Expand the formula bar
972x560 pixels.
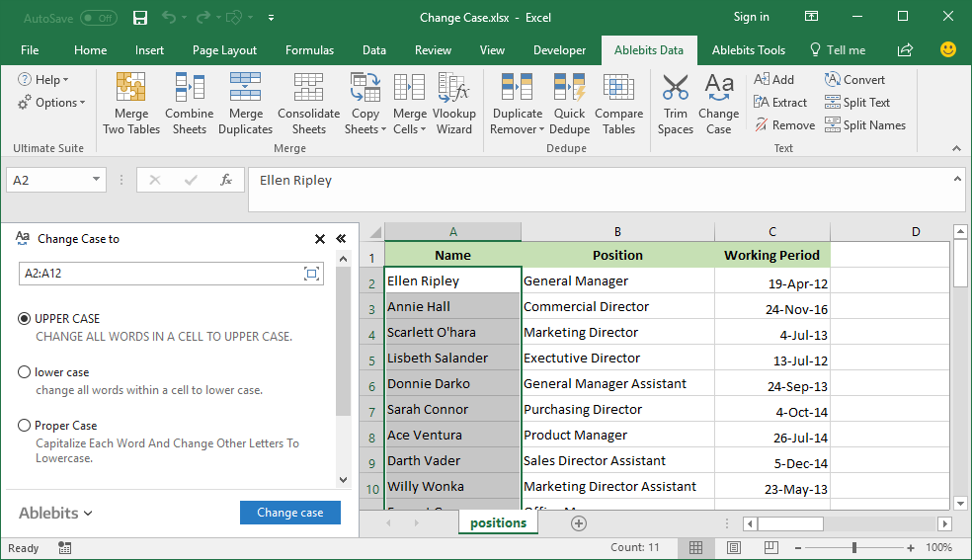click(957, 179)
